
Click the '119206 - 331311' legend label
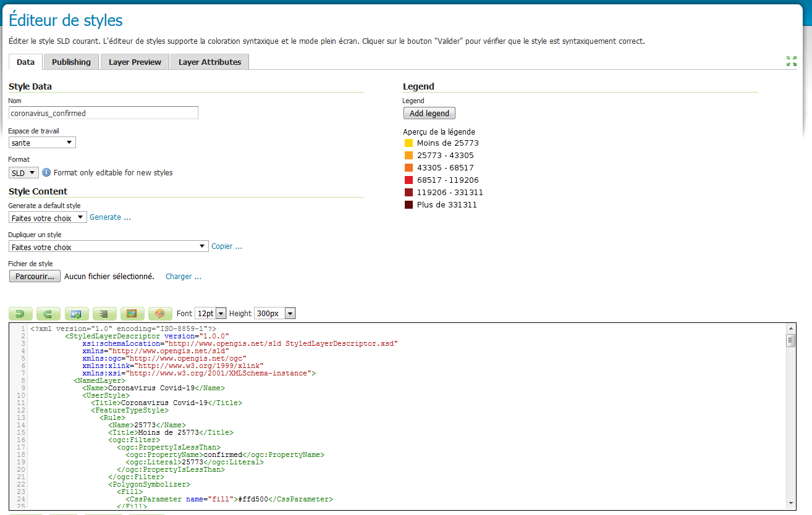pyautogui.click(x=450, y=193)
